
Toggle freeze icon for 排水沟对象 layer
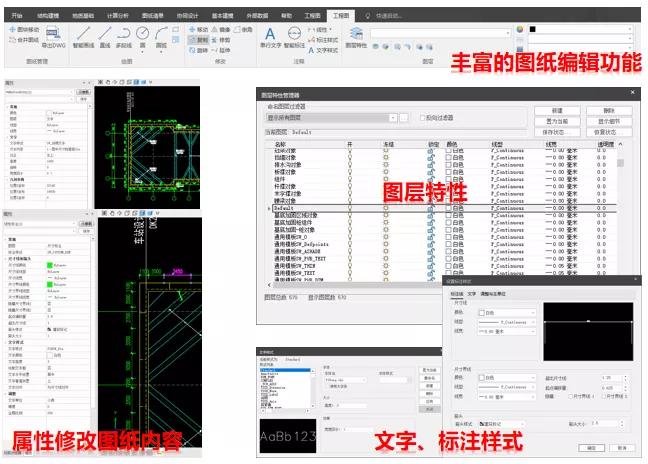pos(386,165)
